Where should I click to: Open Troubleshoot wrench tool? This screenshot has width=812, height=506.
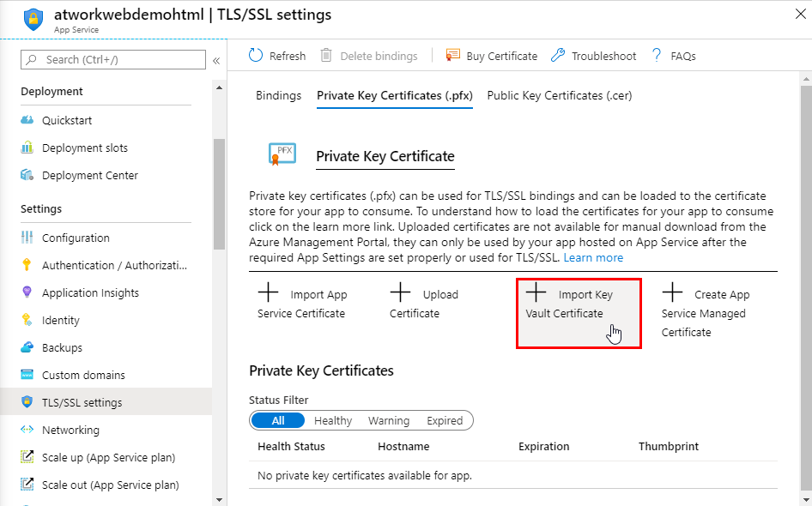coord(558,56)
